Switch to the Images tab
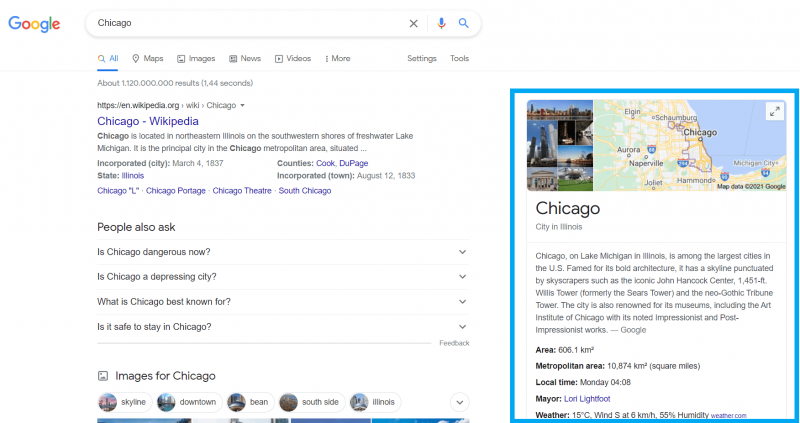The width and height of the screenshot is (800, 423). pyautogui.click(x=195, y=58)
